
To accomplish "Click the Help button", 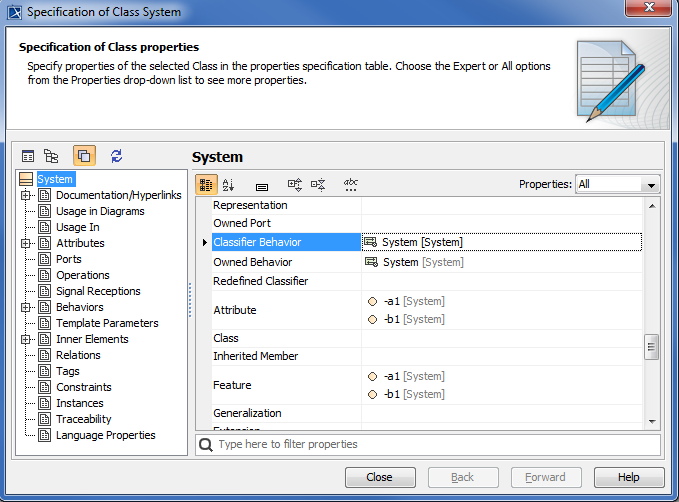I will 629,477.
